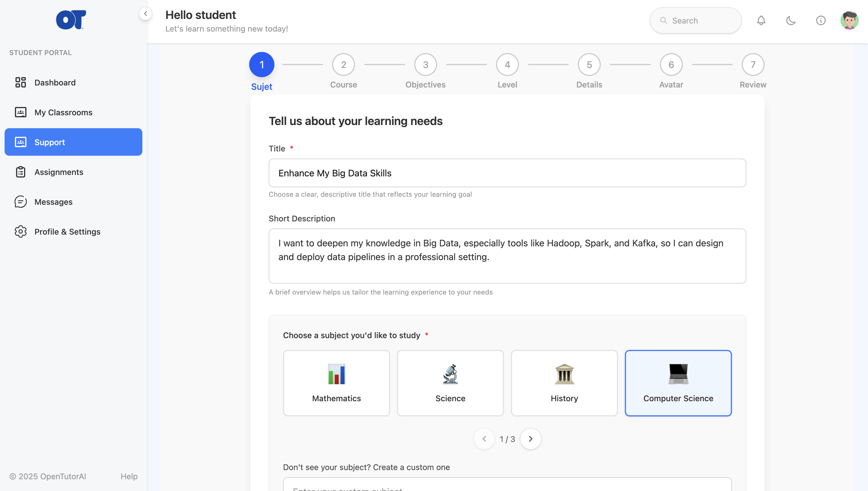Click the OT logo in sidebar

click(x=71, y=20)
